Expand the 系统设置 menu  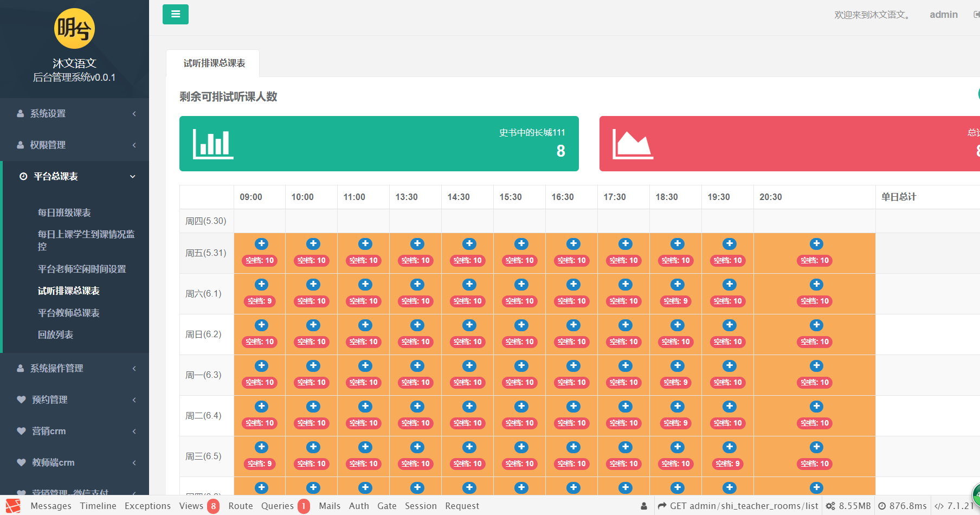74,113
